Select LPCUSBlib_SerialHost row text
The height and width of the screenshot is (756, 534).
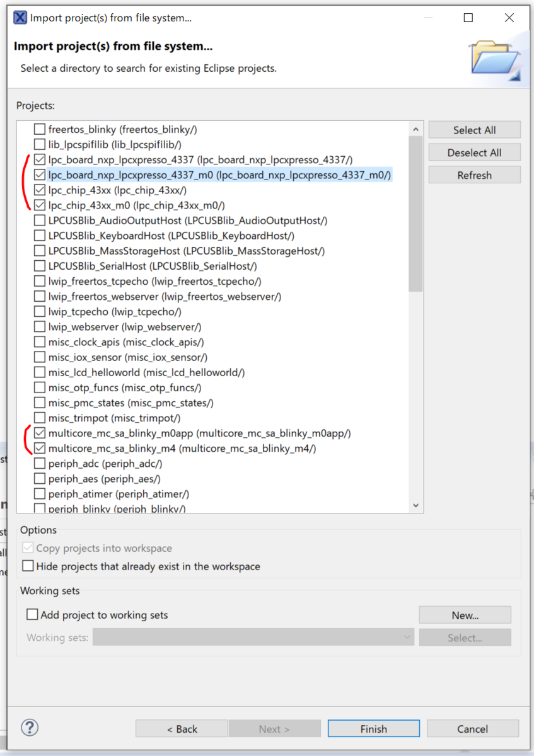click(x=153, y=266)
